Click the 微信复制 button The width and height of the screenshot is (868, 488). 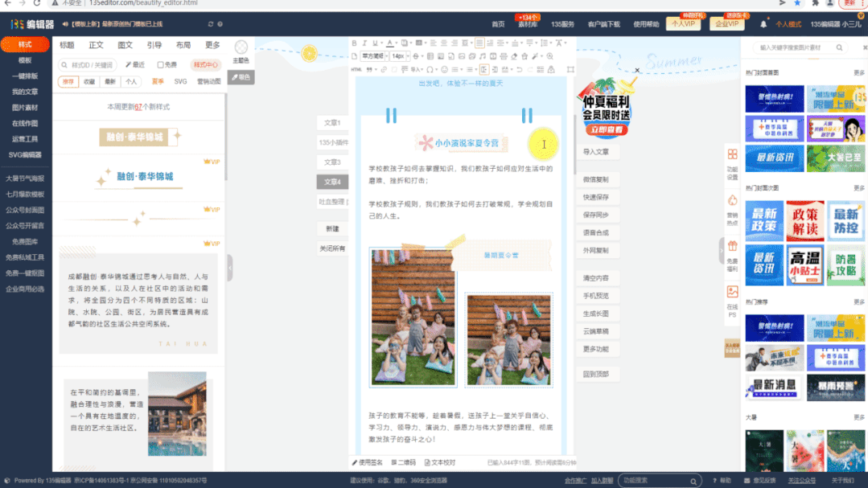coord(596,179)
